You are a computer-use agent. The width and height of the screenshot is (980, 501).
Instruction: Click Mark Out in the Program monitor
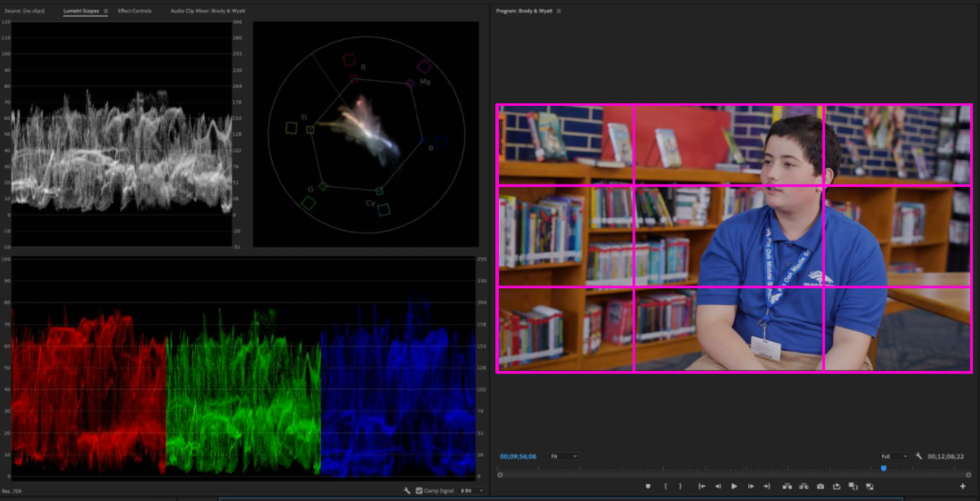pos(679,486)
